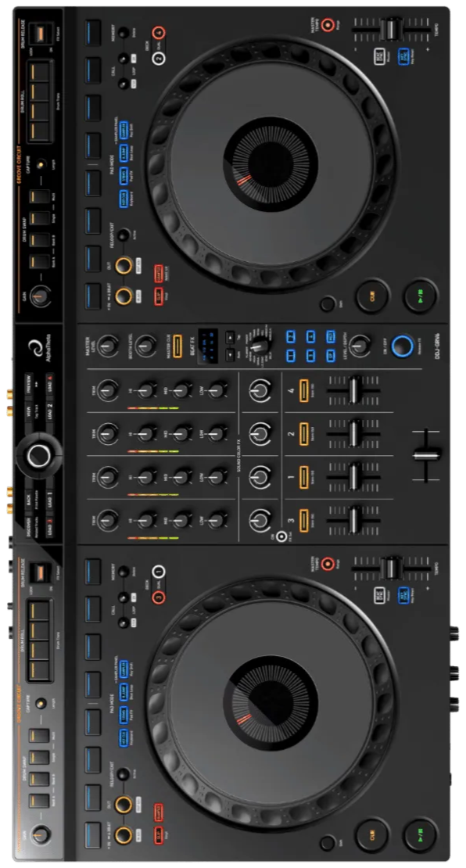
Task: Set the Loop Out point on deck 2/4
Action: tap(124, 266)
